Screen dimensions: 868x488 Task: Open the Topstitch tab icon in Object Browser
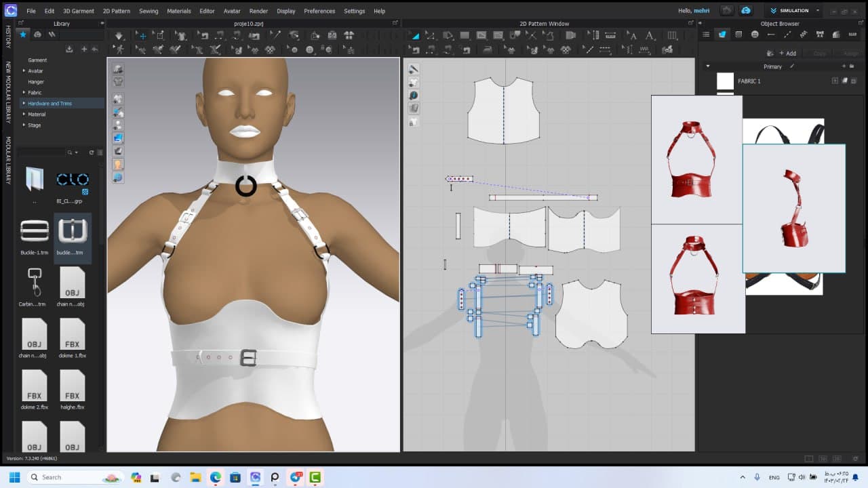click(787, 35)
